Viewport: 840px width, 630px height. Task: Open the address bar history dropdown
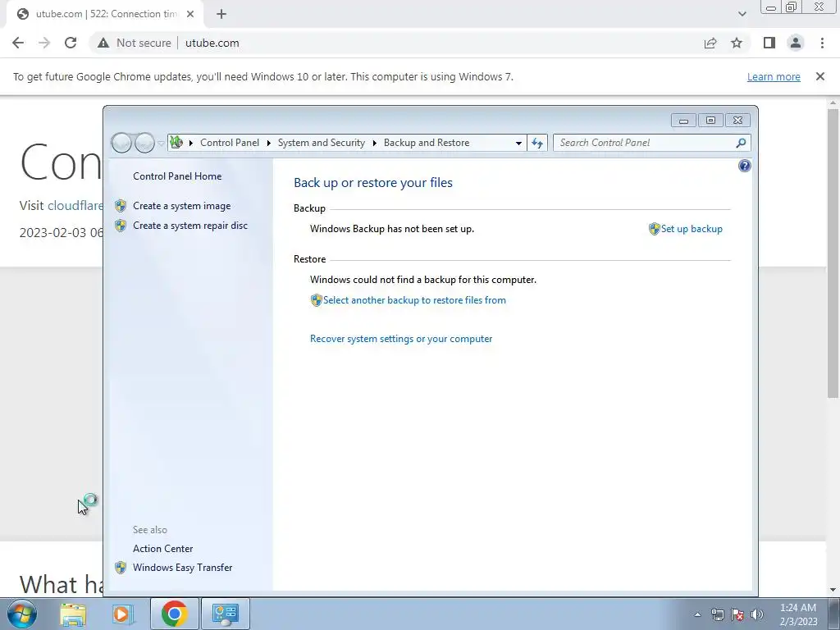(x=518, y=143)
